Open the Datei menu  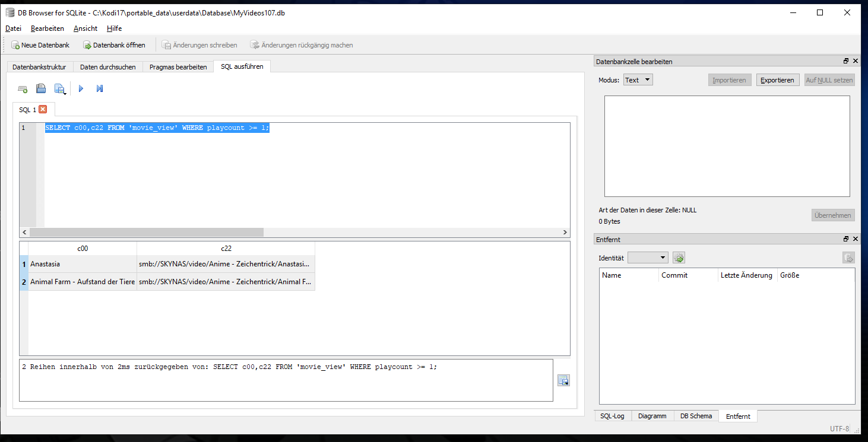pos(13,28)
